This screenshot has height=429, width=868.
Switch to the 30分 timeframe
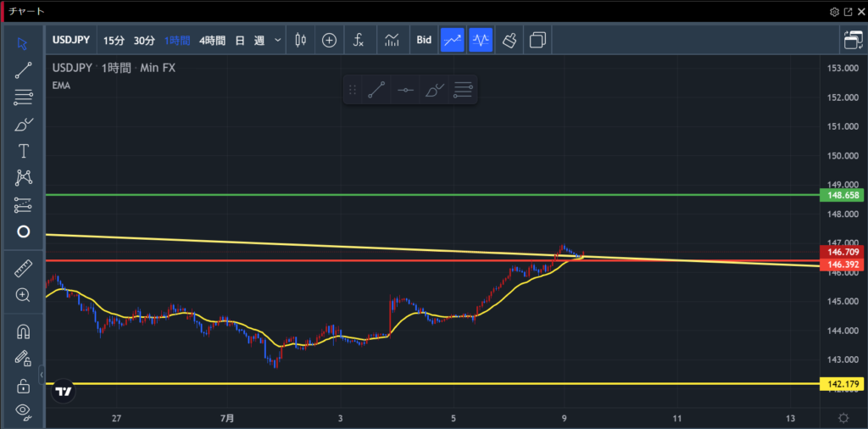click(x=144, y=40)
